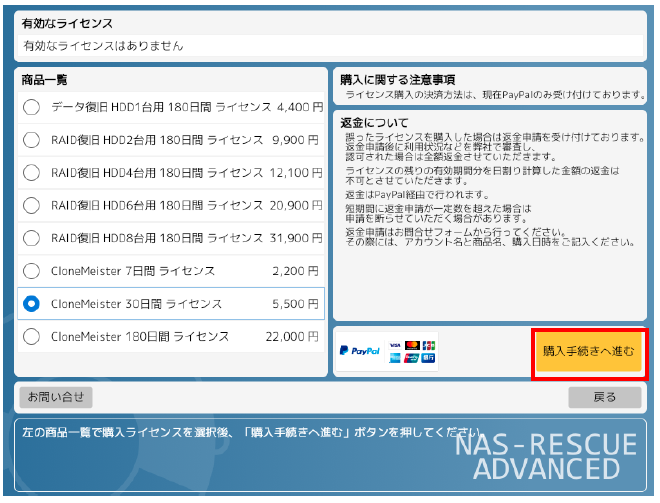This screenshot has height=503, width=660.
Task: Click the JCB card icon
Action: (428, 345)
